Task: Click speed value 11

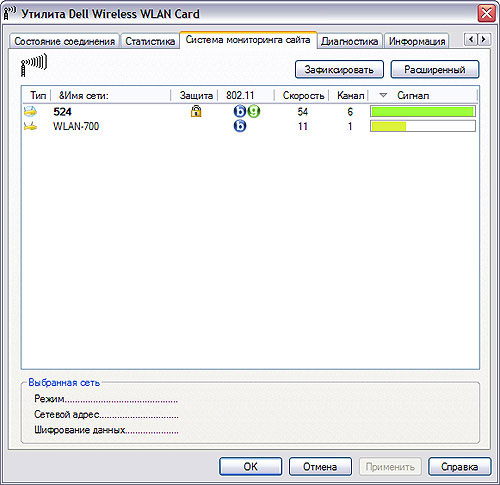Action: coord(303,126)
